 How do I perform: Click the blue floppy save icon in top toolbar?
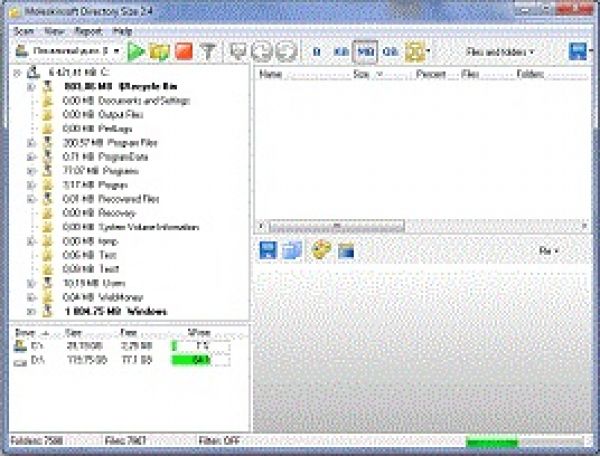click(x=577, y=51)
